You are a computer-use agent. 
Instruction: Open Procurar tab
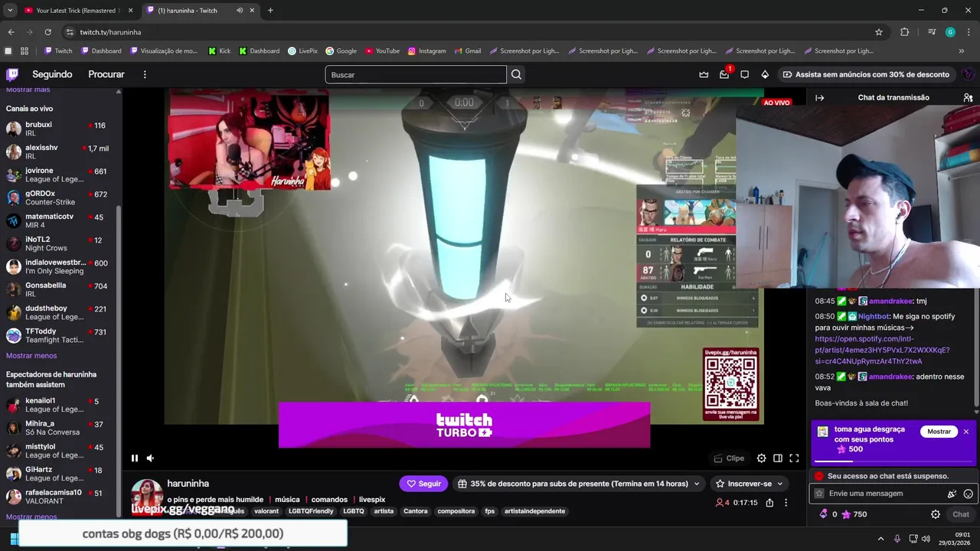106,74
